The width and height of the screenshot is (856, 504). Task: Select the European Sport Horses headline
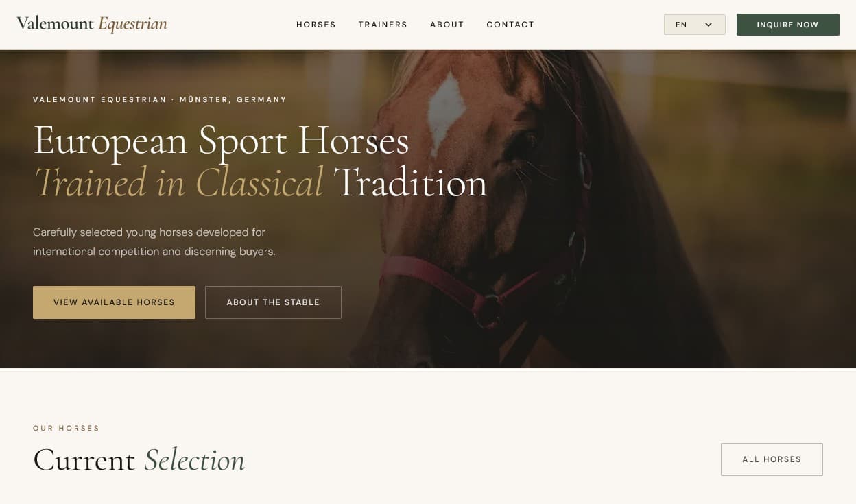[221, 141]
